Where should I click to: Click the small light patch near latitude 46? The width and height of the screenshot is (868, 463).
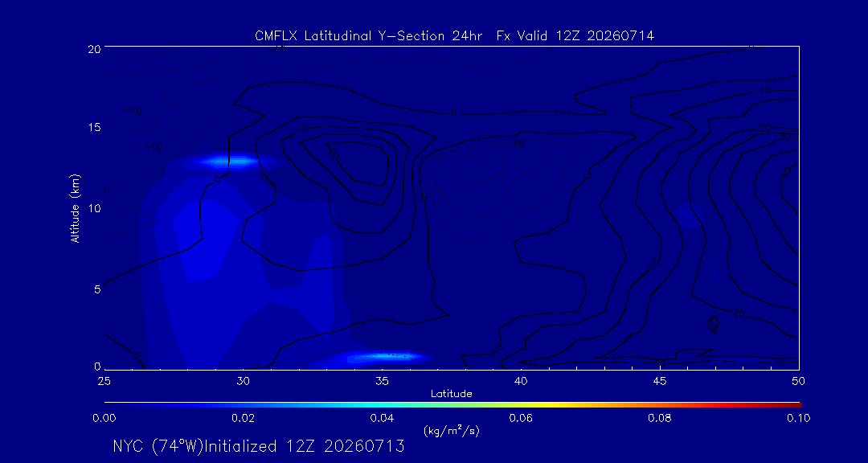690,215
